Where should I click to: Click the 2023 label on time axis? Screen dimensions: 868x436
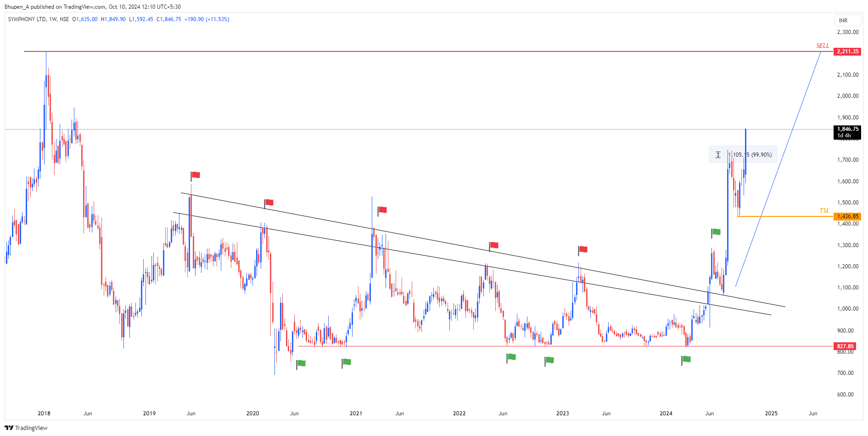coord(562,413)
